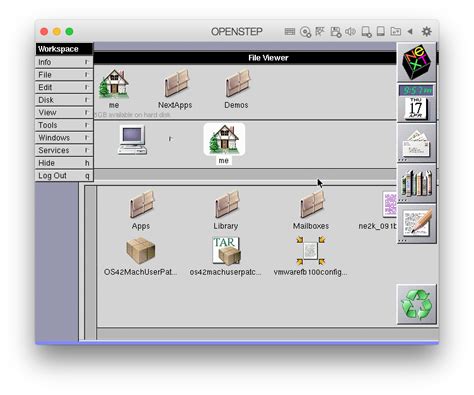Open the View menu
This screenshot has width=474, height=395.
64,113
